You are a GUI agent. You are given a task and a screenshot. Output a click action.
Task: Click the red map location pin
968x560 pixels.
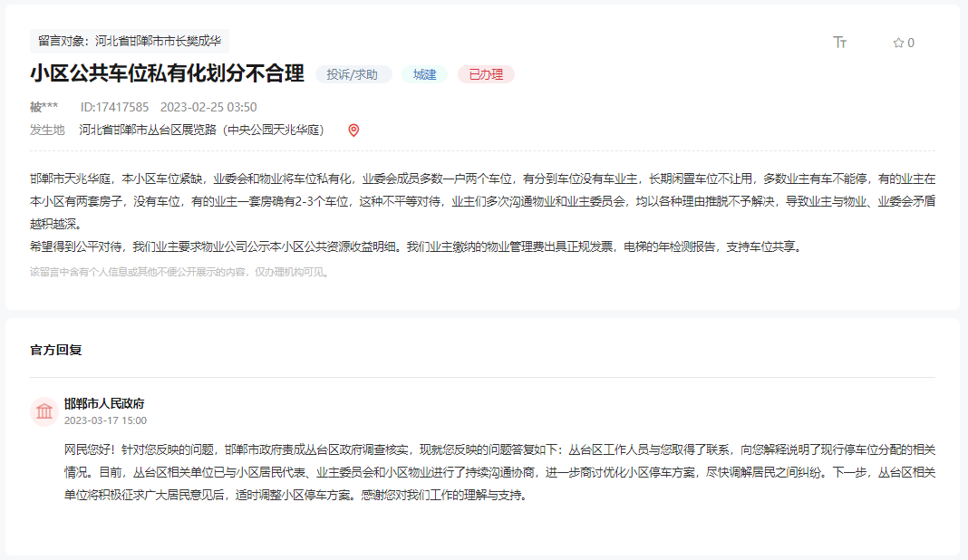(353, 130)
